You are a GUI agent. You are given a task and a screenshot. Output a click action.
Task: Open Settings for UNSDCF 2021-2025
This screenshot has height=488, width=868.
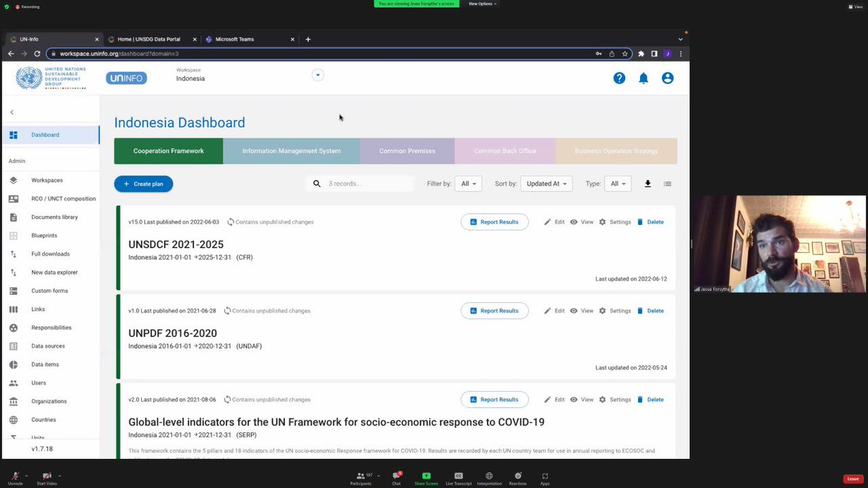[615, 222]
